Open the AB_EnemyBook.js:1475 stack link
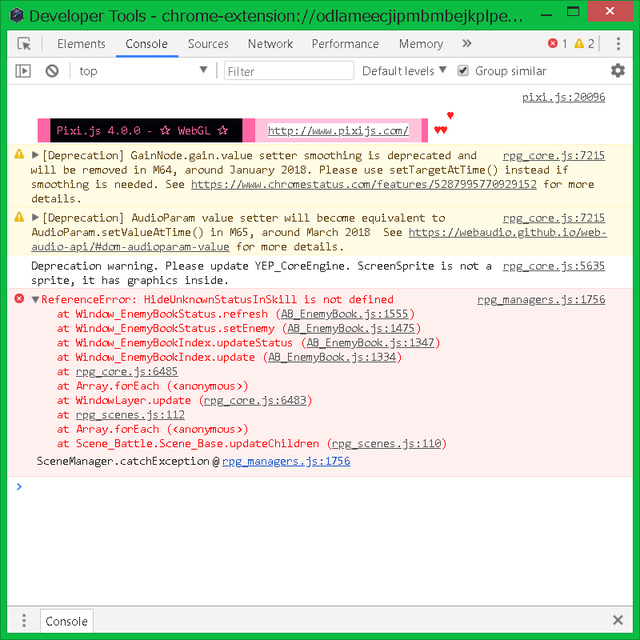 point(351,328)
